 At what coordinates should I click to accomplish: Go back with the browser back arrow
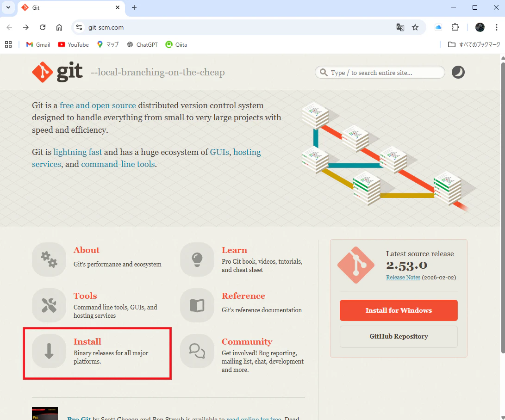[9, 27]
